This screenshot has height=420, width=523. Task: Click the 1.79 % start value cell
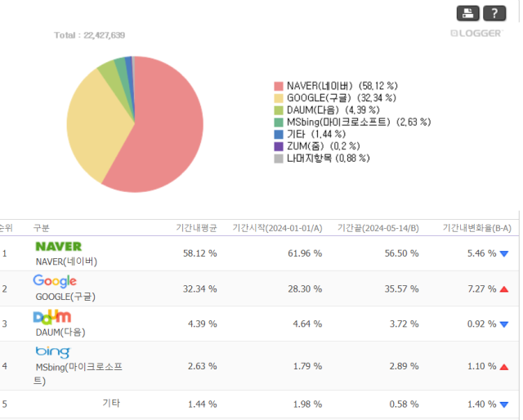coord(307,366)
